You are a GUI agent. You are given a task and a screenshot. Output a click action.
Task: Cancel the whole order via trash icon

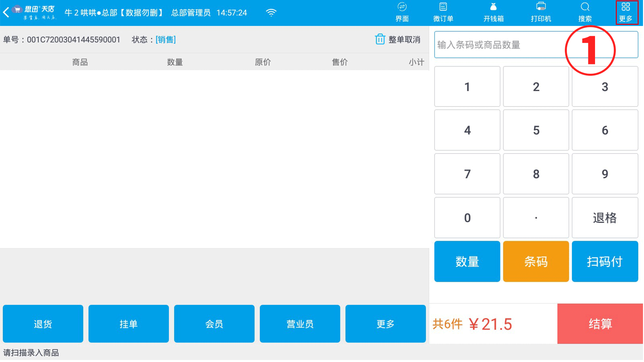(x=380, y=39)
